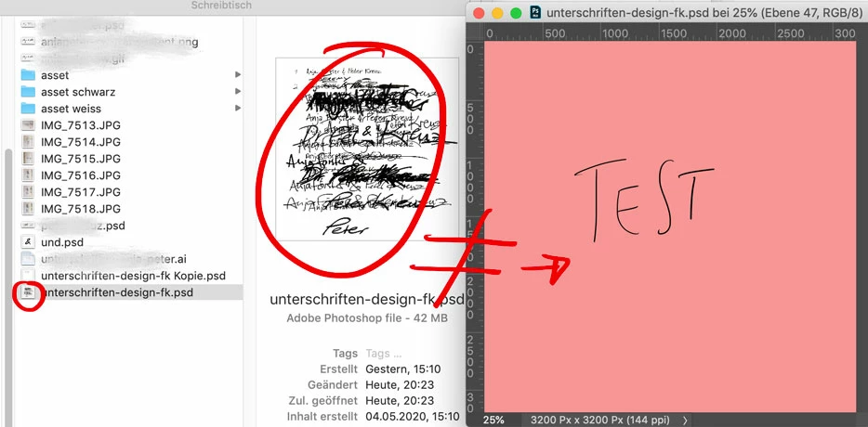Screen dimensions: 868x427
Task: Select the und.psd file name
Action: [62, 241]
